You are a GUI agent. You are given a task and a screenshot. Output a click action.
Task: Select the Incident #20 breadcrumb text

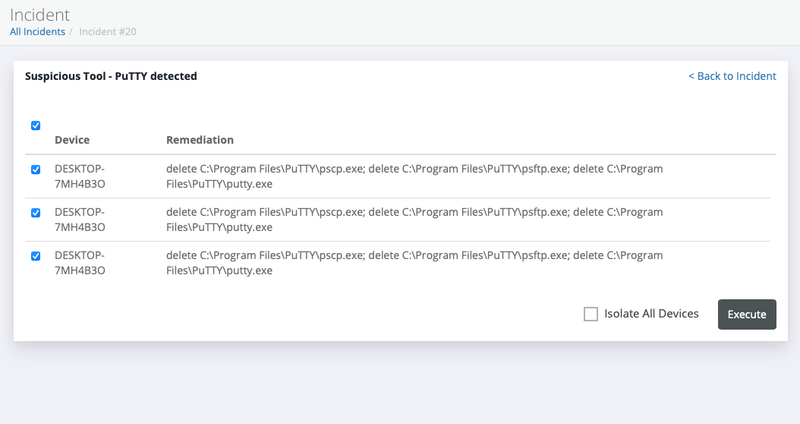[108, 32]
